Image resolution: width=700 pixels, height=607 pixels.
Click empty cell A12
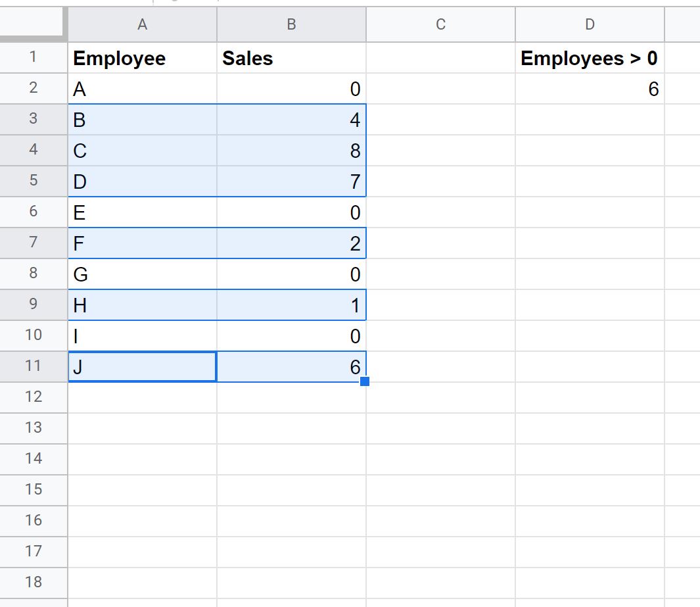pos(143,397)
